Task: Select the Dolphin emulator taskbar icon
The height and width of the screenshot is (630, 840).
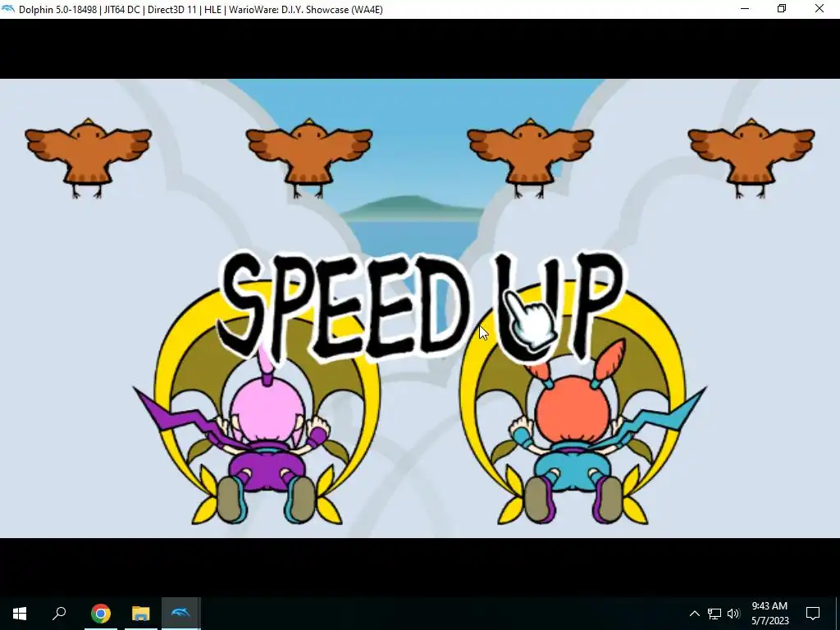Action: coord(181,614)
